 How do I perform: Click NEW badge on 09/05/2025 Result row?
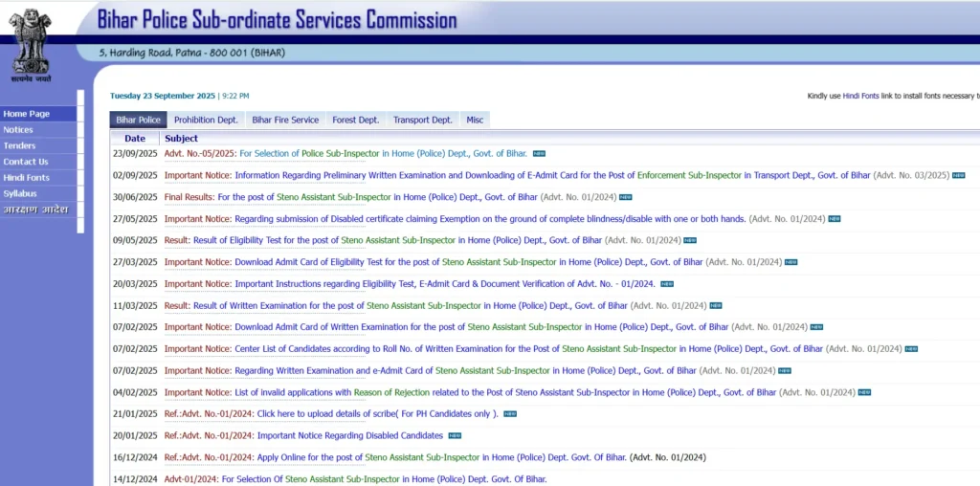(690, 240)
